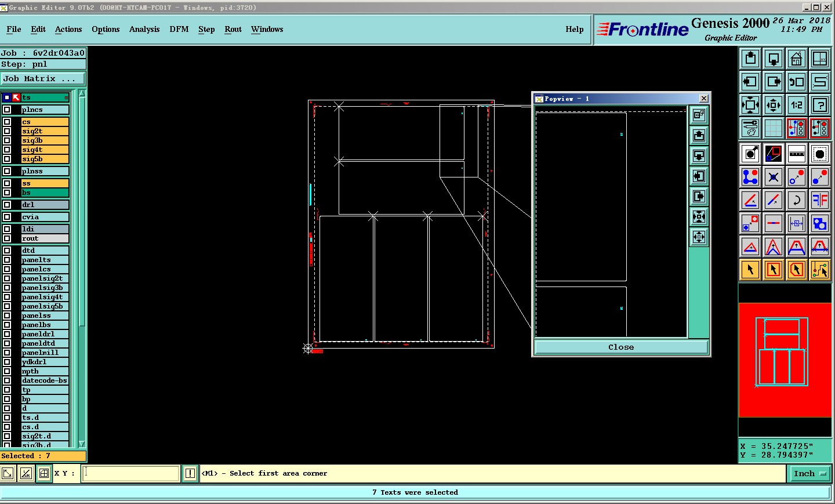Screen dimensions: 835x504
Task: Toggle the panelts layer checkbox
Action: coord(7,260)
